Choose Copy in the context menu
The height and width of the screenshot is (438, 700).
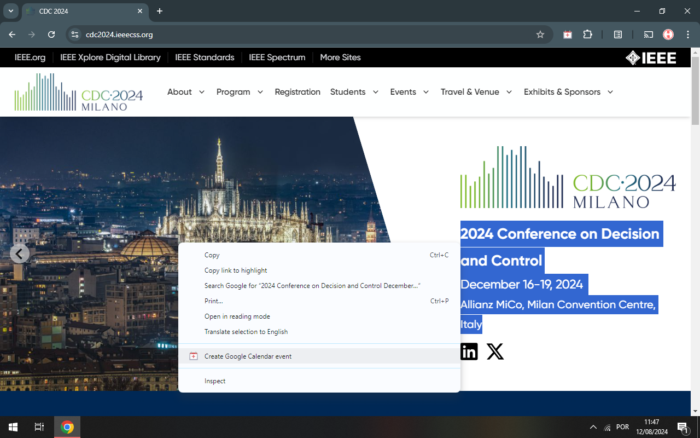point(212,255)
